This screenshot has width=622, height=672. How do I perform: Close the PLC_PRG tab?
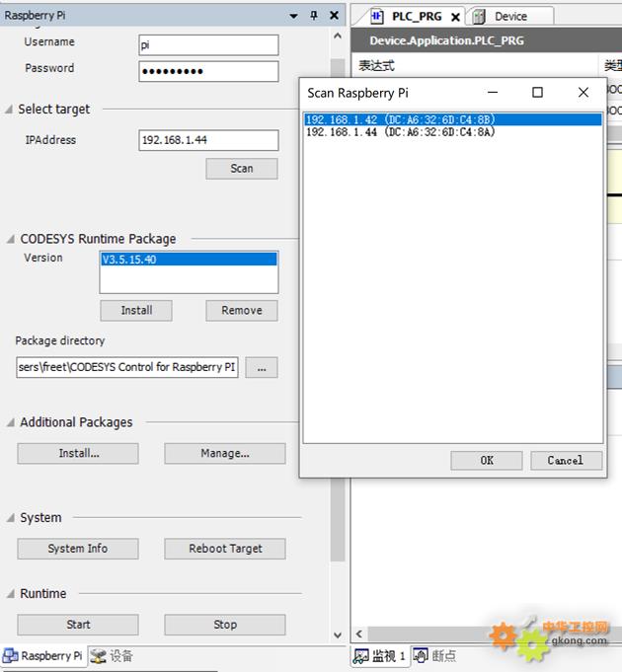(x=456, y=17)
